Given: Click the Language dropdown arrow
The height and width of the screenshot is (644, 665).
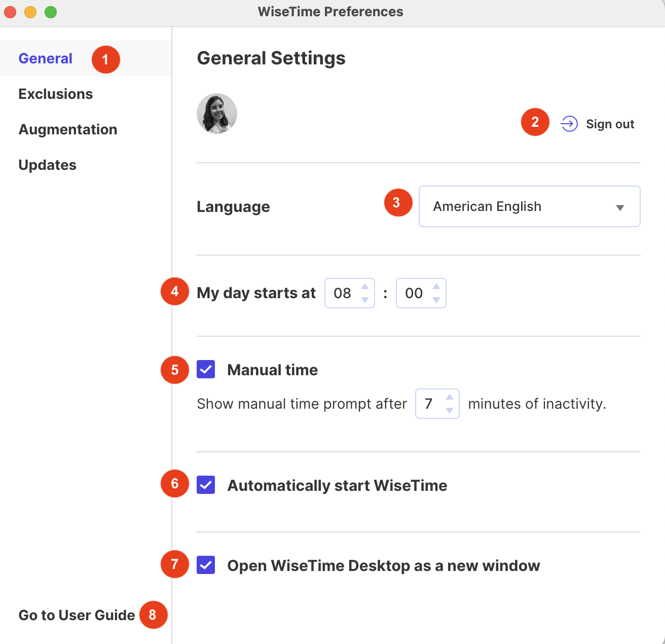Looking at the screenshot, I should [620, 208].
